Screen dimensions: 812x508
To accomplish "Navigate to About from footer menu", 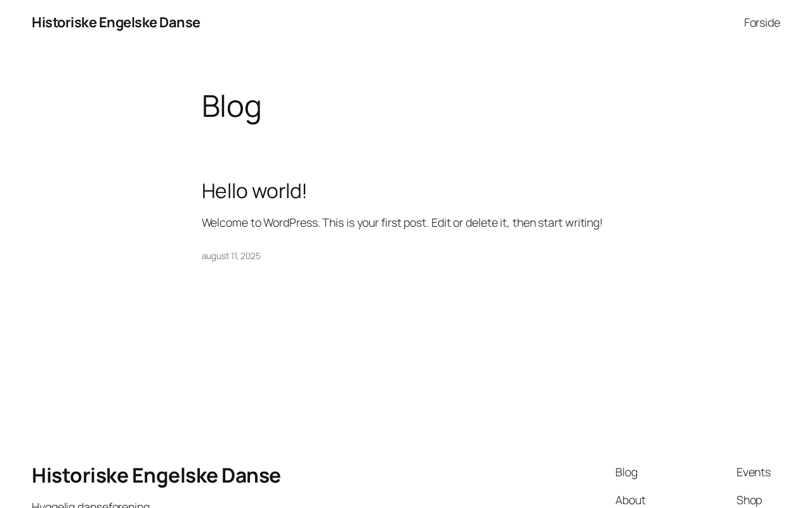I will tap(630, 500).
